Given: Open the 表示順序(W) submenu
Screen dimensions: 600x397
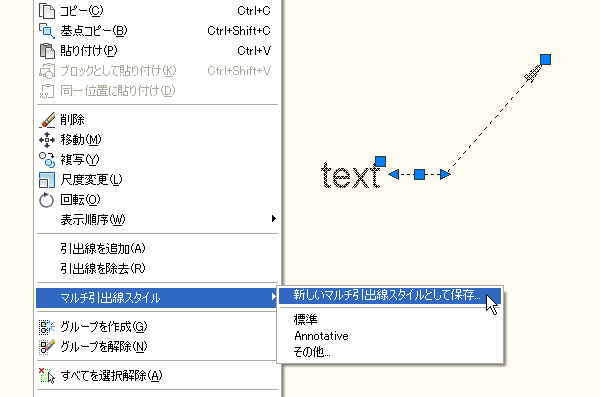Looking at the screenshot, I should pyautogui.click(x=157, y=220).
